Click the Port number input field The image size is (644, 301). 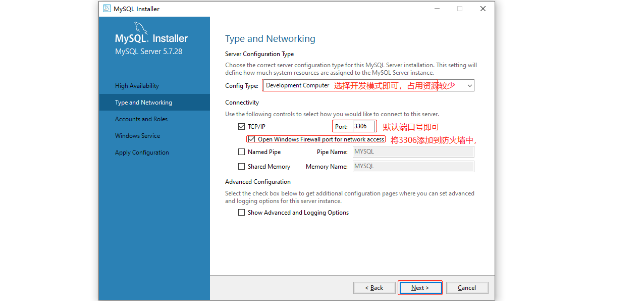tap(363, 126)
